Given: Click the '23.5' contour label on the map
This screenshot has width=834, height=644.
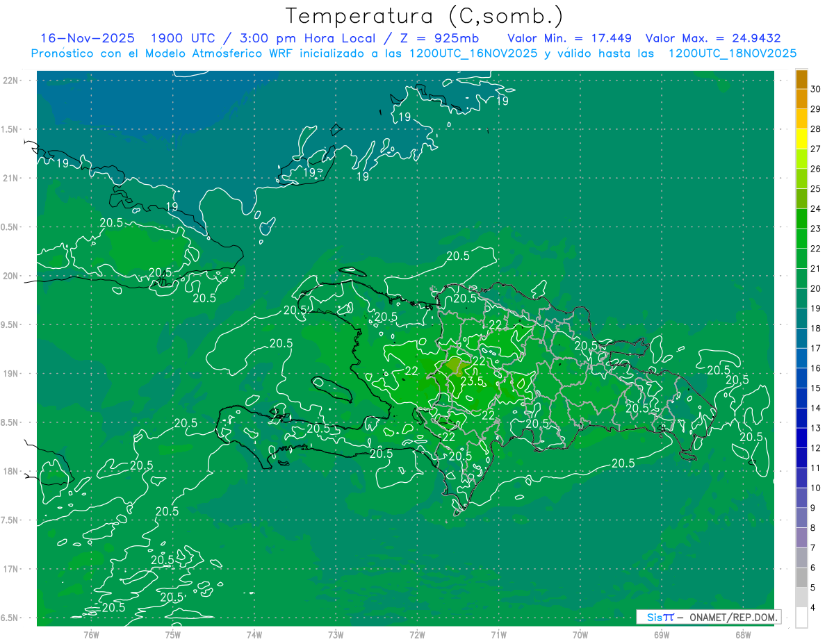Looking at the screenshot, I should click(x=472, y=381).
